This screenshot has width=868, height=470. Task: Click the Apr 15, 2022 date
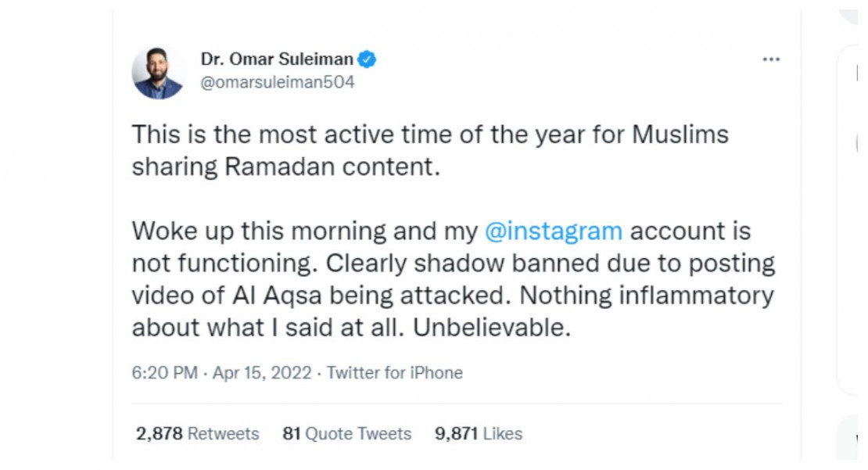[262, 372]
